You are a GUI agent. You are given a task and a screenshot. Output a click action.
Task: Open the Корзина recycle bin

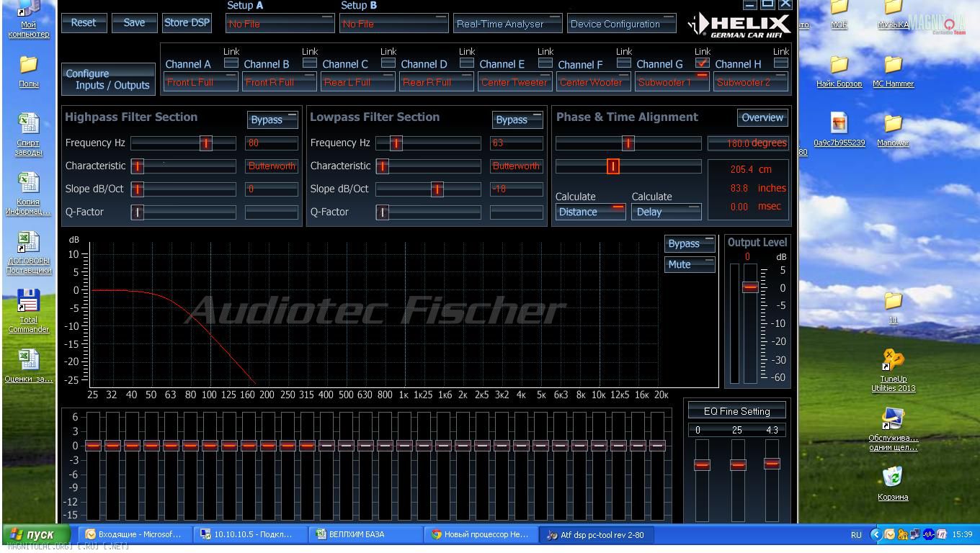[893, 484]
